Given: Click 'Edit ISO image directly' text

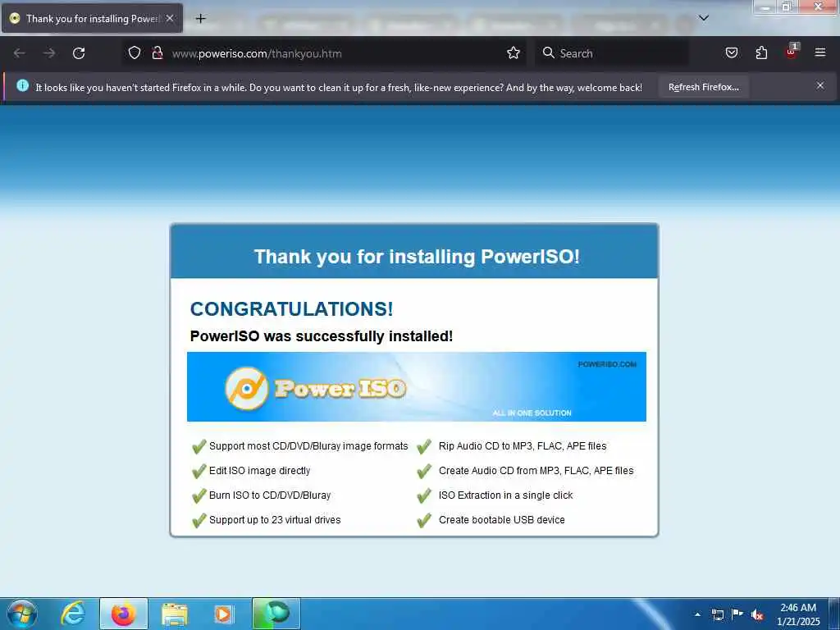Looking at the screenshot, I should pyautogui.click(x=259, y=470).
